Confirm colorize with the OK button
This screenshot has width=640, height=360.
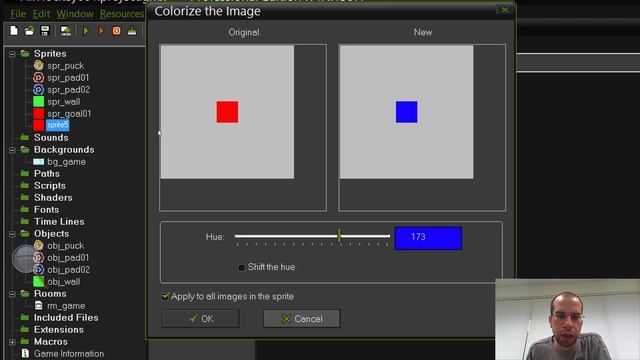(200, 319)
